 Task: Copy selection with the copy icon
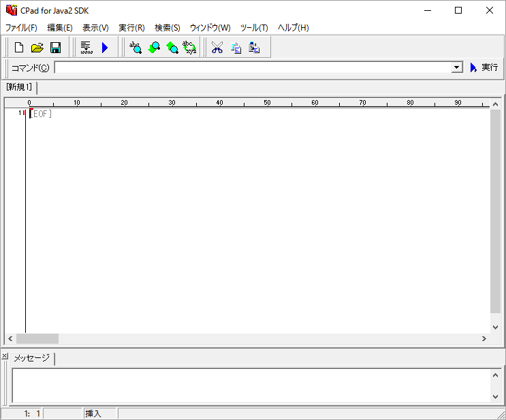pos(236,48)
